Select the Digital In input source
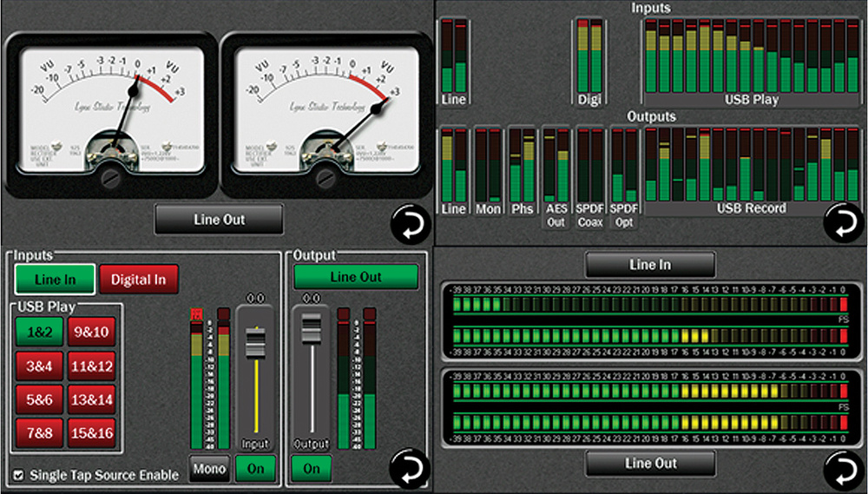The height and width of the screenshot is (494, 868). tap(139, 280)
